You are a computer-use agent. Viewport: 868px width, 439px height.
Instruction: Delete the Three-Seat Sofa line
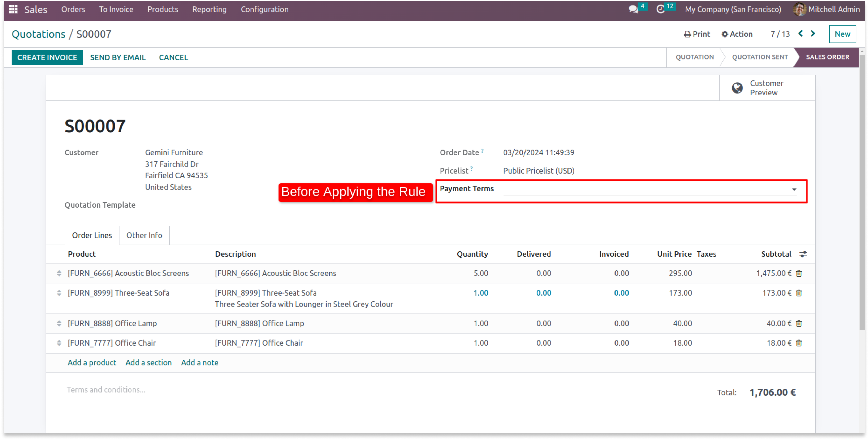coord(799,293)
